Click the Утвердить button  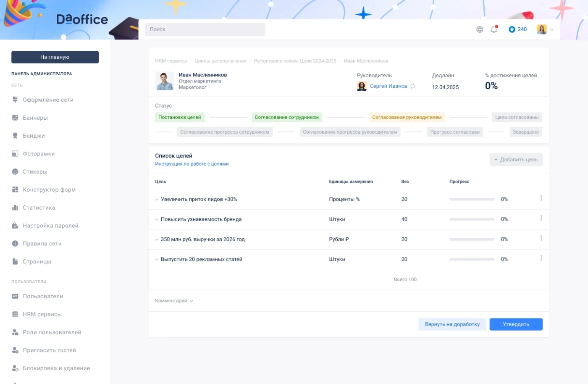point(516,324)
